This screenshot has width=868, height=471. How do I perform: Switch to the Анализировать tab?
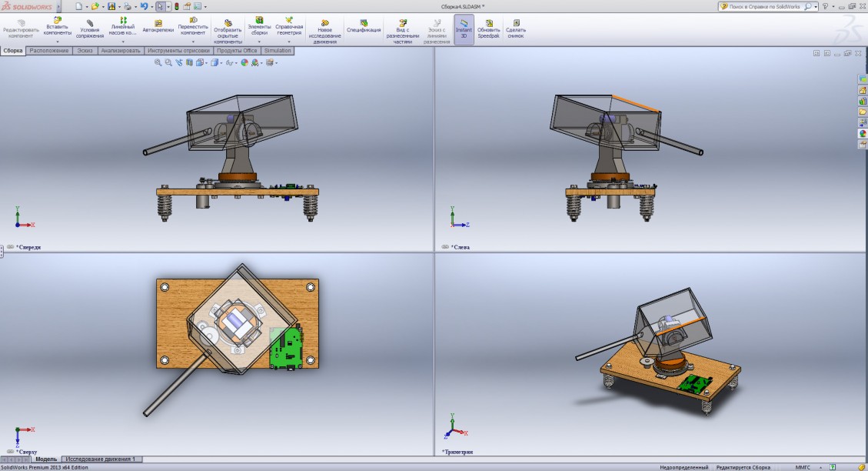[121, 51]
